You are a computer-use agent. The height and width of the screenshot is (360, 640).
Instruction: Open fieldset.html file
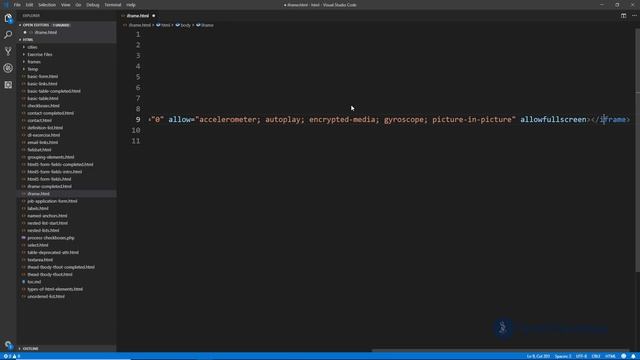click(39, 150)
